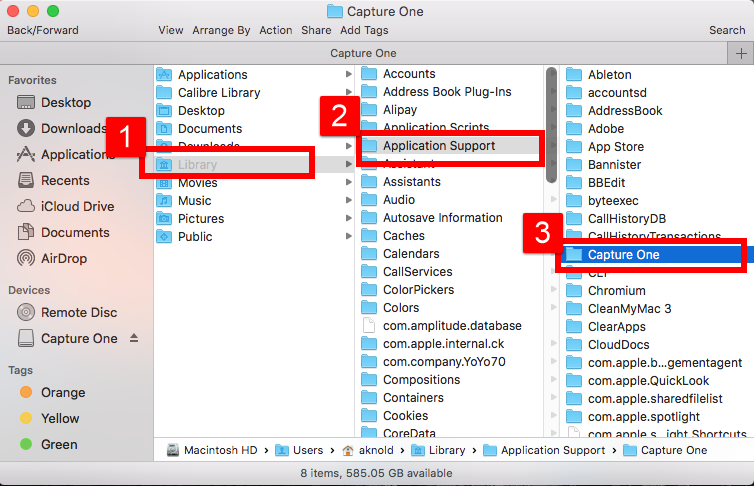Add a new tab with plus button
The image size is (754, 486).
coord(740,53)
